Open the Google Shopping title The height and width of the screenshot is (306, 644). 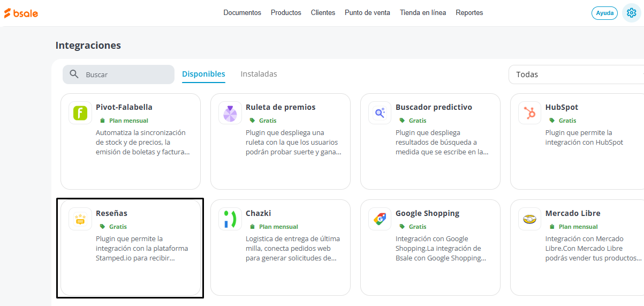(427, 213)
